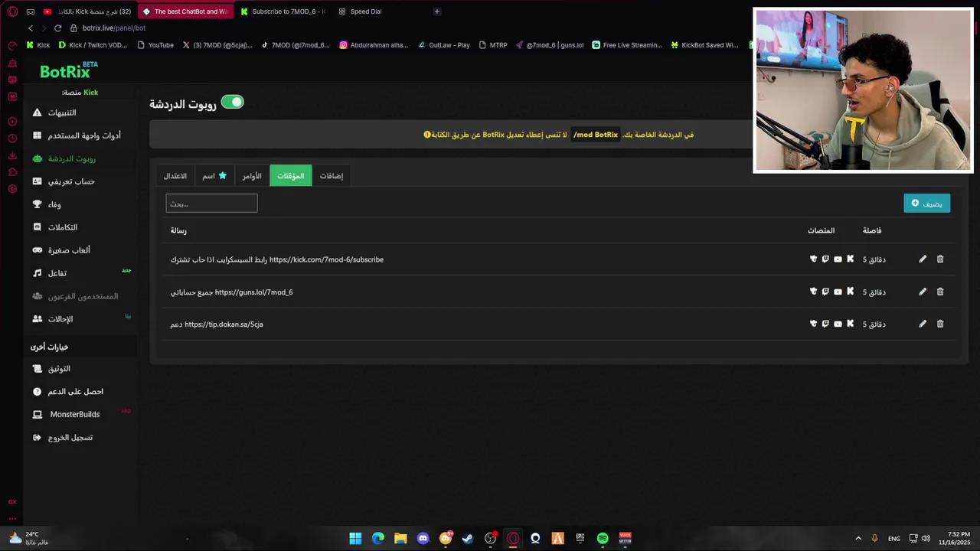980x551 pixels.
Task: Open File Explorer from the taskbar
Action: point(400,539)
